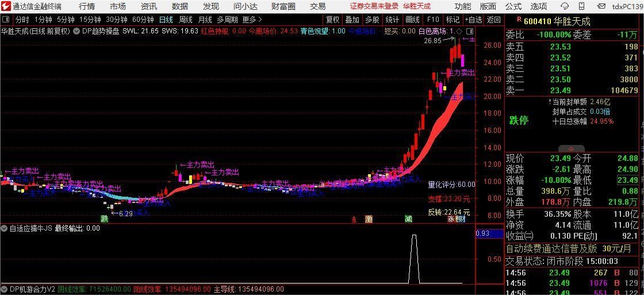This screenshot has height=295, width=644.
Task: Click the red 华胜天成 title link
Action: tap(417, 6)
